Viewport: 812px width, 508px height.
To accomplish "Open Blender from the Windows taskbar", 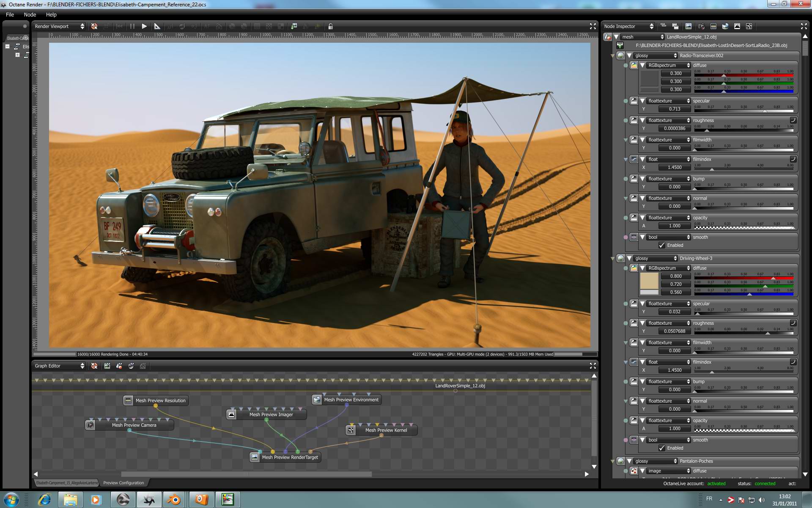I will click(174, 500).
